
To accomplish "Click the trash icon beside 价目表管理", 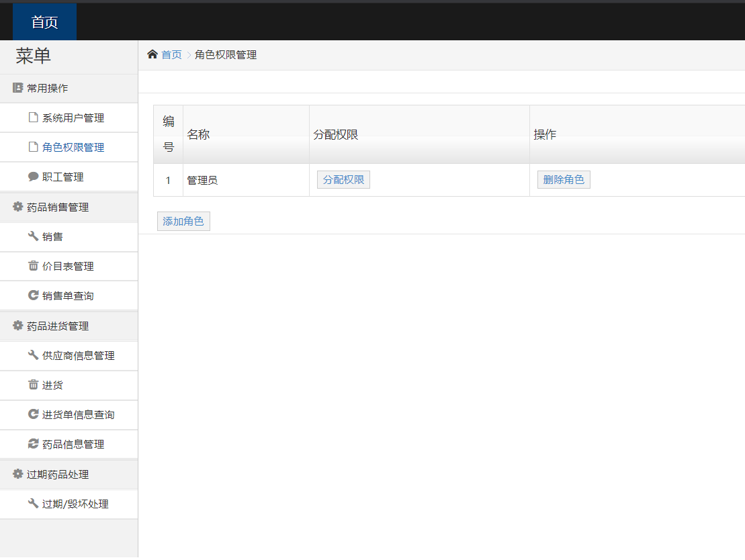I will pos(33,266).
